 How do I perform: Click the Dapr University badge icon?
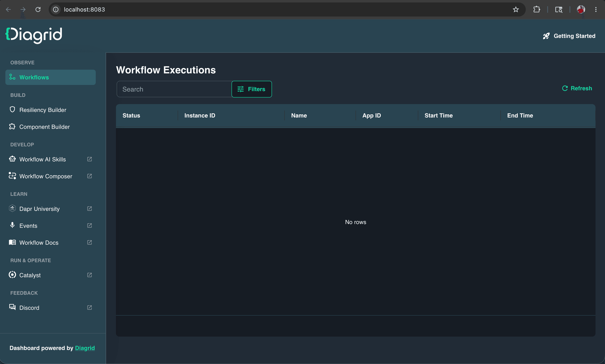[x=12, y=209]
